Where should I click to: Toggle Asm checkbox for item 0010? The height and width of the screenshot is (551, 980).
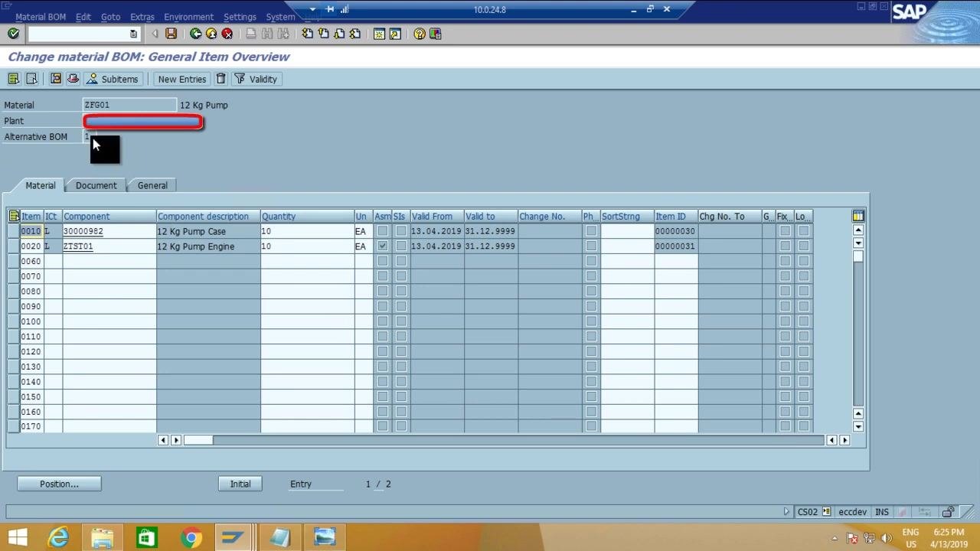pyautogui.click(x=383, y=231)
